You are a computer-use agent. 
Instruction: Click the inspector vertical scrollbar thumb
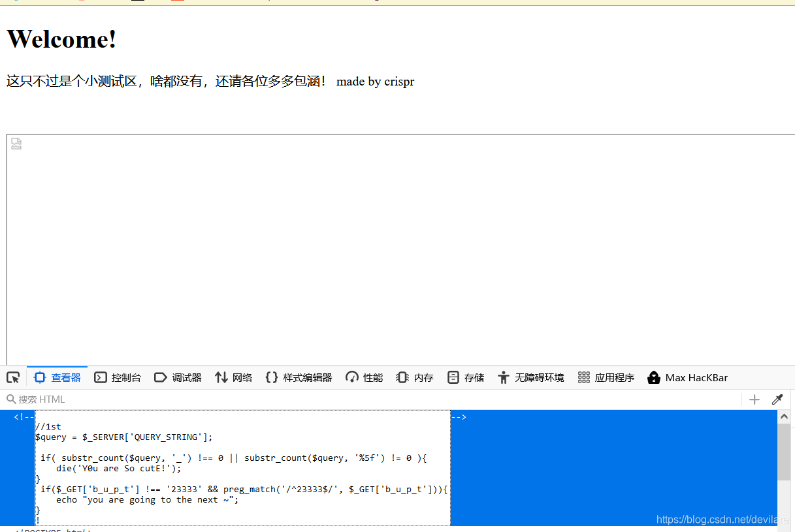[x=784, y=452]
